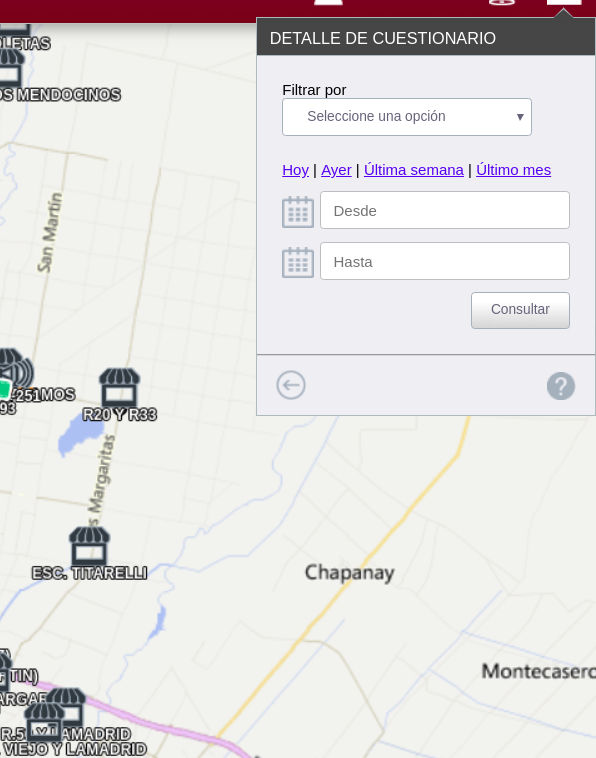
Task: Expand the Filtrar por dropdown
Action: [x=407, y=117]
